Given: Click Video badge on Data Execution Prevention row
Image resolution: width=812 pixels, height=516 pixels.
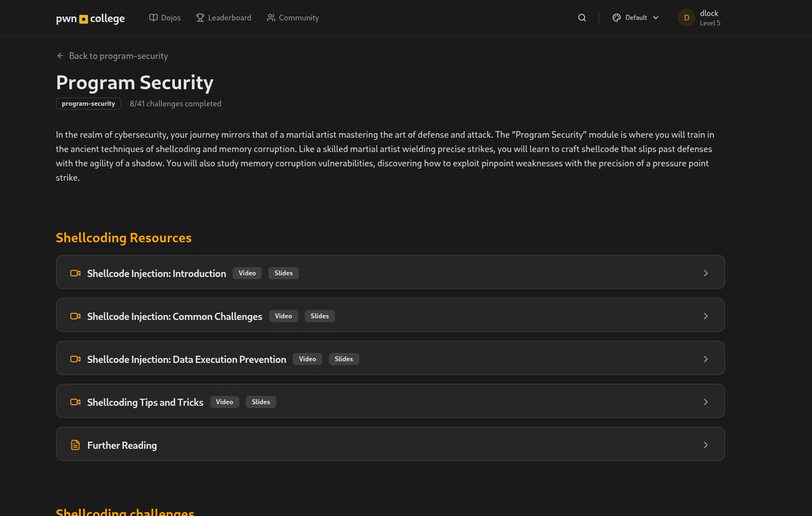Looking at the screenshot, I should pyautogui.click(x=308, y=359).
